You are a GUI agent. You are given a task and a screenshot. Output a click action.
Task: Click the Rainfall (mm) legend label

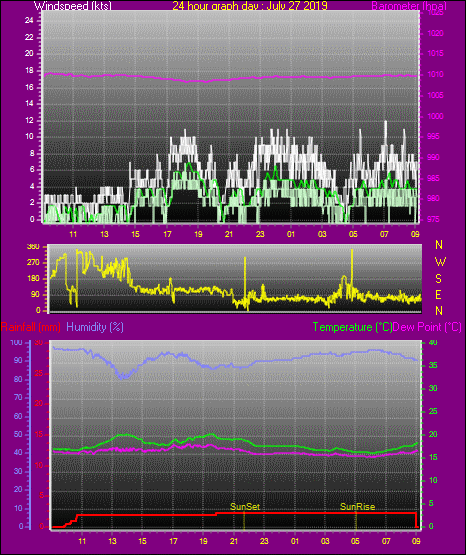[x=30, y=327]
